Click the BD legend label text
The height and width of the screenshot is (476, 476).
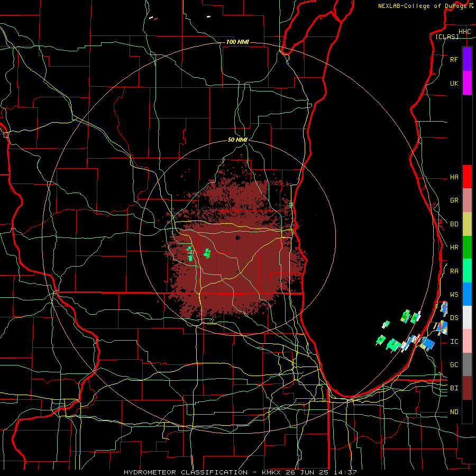tap(454, 224)
